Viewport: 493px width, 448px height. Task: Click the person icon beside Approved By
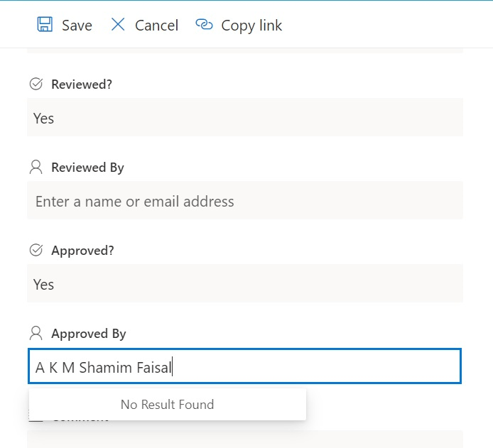pyautogui.click(x=36, y=333)
